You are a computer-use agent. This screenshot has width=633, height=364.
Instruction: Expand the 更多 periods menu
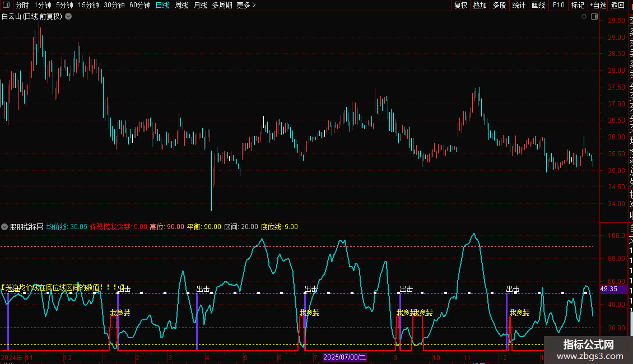[x=246, y=5]
